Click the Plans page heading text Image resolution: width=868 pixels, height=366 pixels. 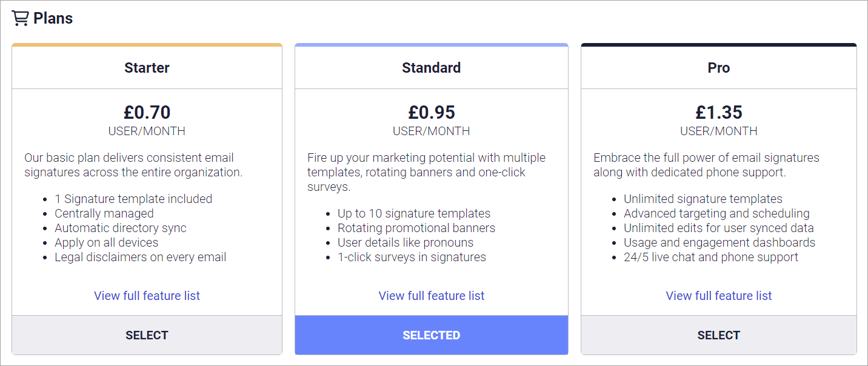pyautogui.click(x=53, y=19)
